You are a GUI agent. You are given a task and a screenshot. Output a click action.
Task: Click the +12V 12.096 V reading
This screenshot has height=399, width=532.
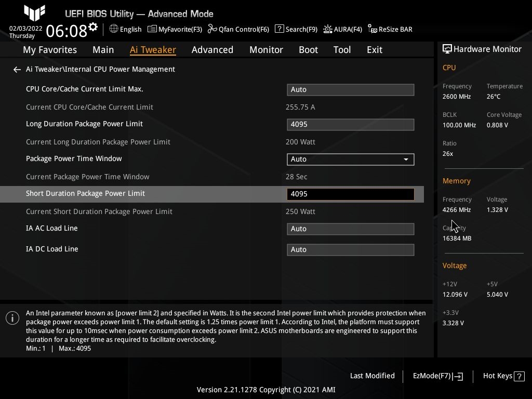click(455, 295)
